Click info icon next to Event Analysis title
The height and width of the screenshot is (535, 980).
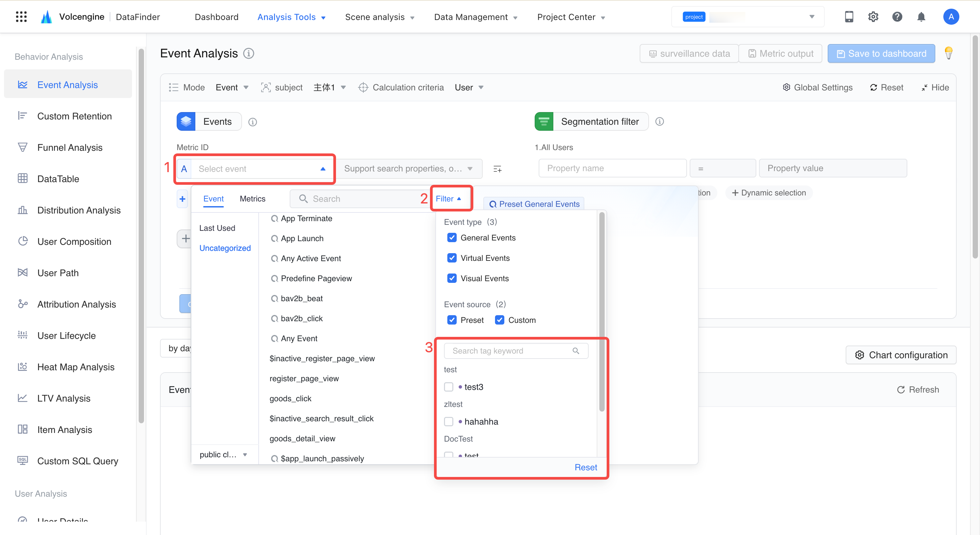coord(249,53)
